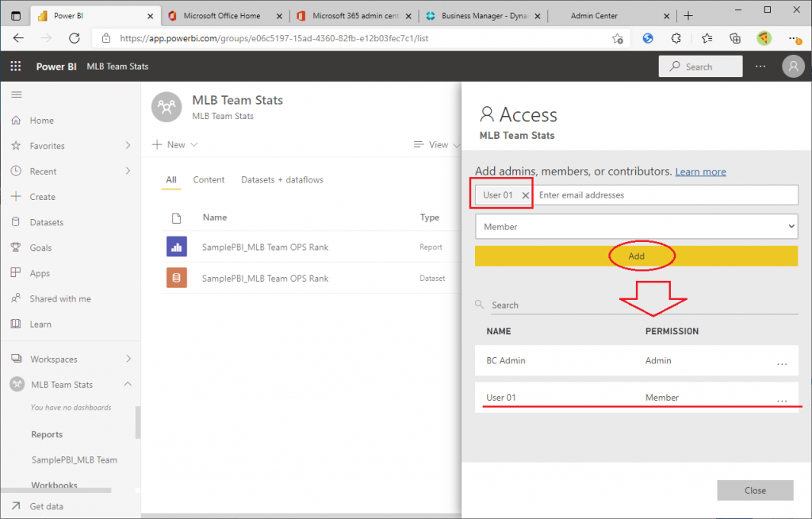
Task: Open browser extensions puzzle icon
Action: [x=676, y=38]
